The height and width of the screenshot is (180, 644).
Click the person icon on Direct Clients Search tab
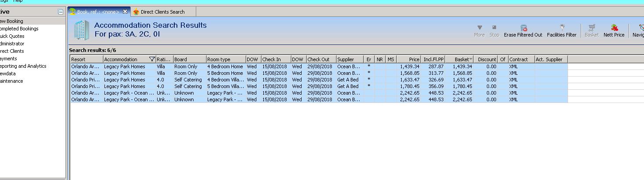pos(137,11)
